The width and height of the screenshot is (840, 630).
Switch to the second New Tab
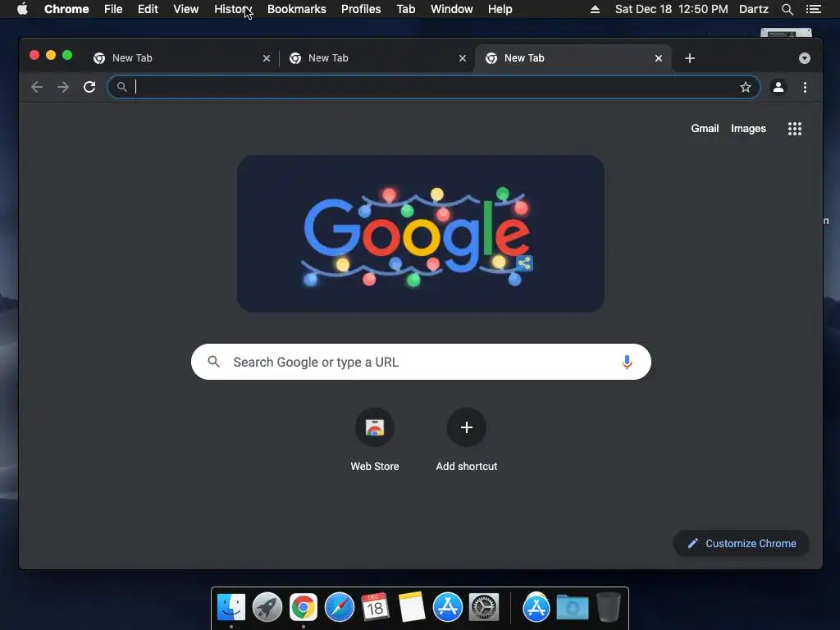(x=377, y=58)
